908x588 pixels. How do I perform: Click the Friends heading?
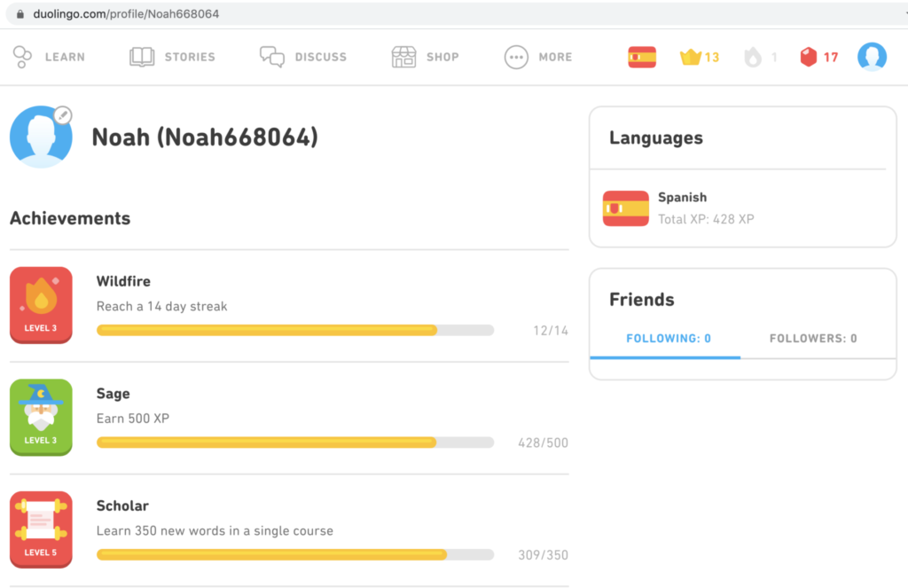tap(642, 300)
